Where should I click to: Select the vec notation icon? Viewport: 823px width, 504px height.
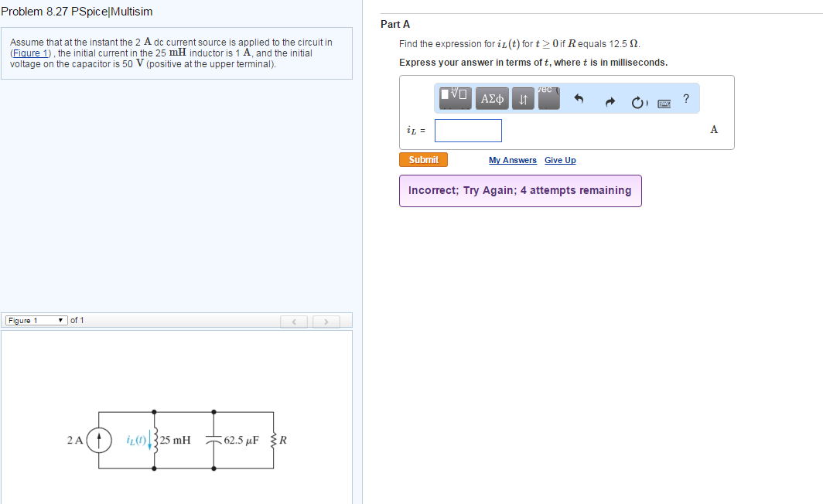(548, 98)
